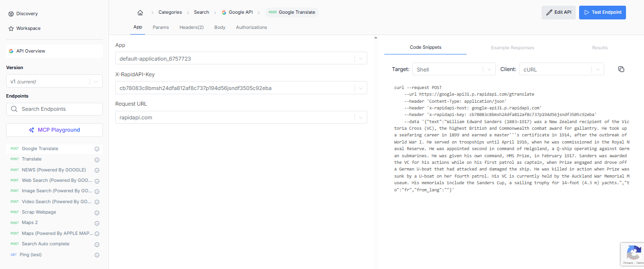Click the curl --request POST line
The image size is (644, 269).
click(x=418, y=88)
